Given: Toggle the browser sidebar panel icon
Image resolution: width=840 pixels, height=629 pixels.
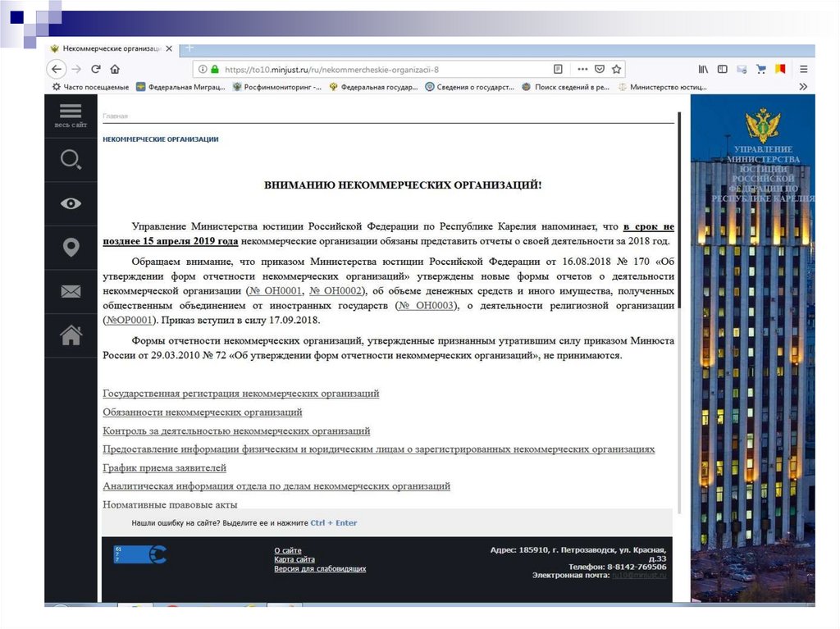Looking at the screenshot, I should pos(722,69).
